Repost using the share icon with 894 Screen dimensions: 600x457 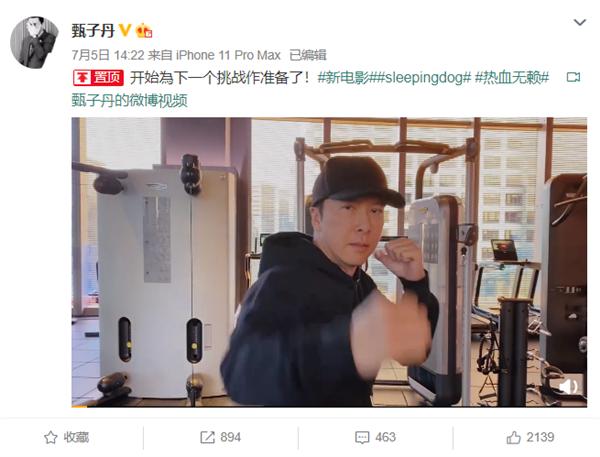pyautogui.click(x=220, y=437)
